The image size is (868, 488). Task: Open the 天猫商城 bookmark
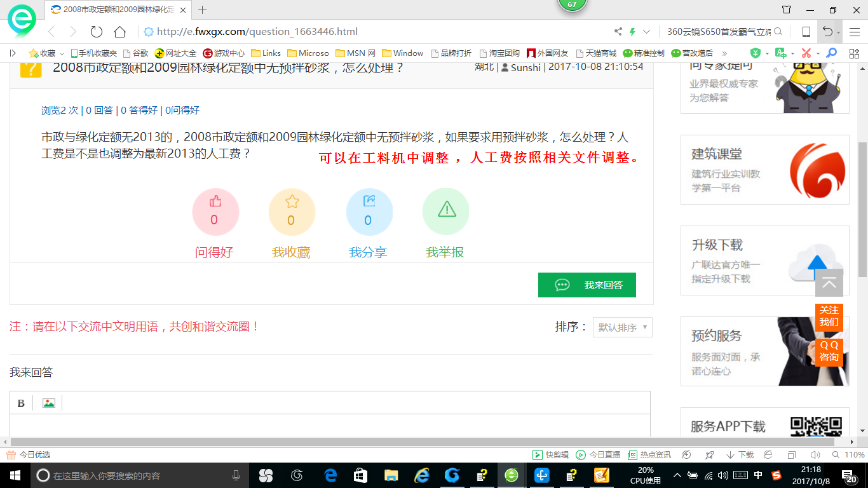point(595,53)
